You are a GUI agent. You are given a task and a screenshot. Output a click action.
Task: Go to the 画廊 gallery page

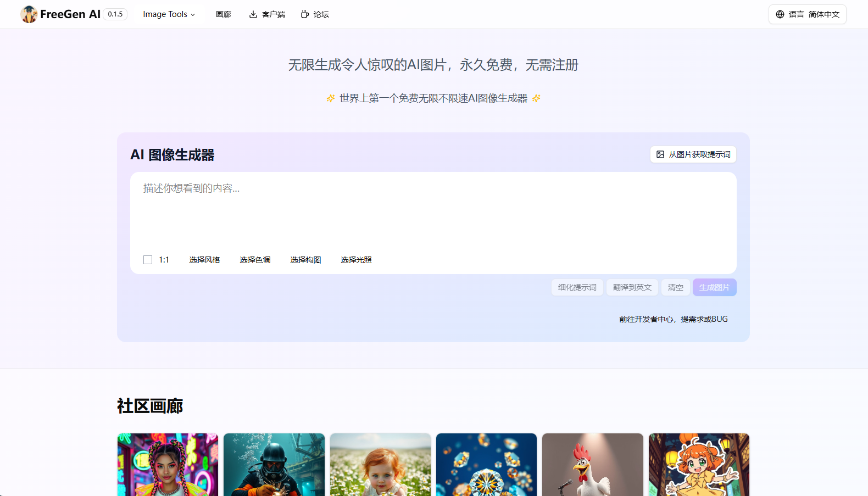(223, 14)
